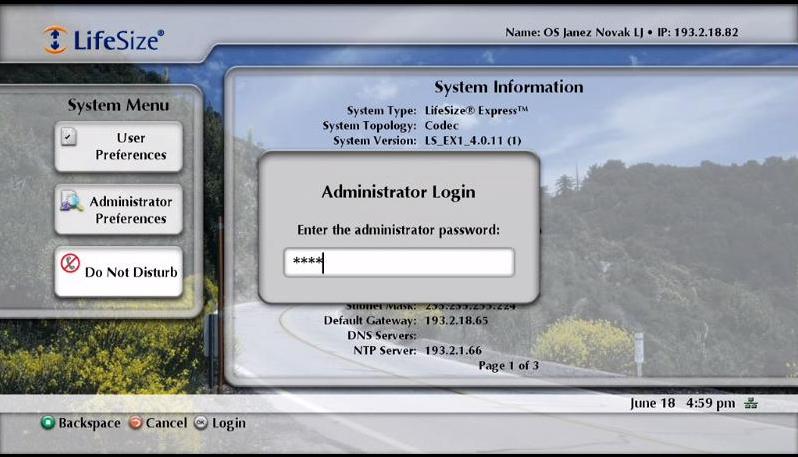Click the 'Page 1 of 3' indicator

508,365
